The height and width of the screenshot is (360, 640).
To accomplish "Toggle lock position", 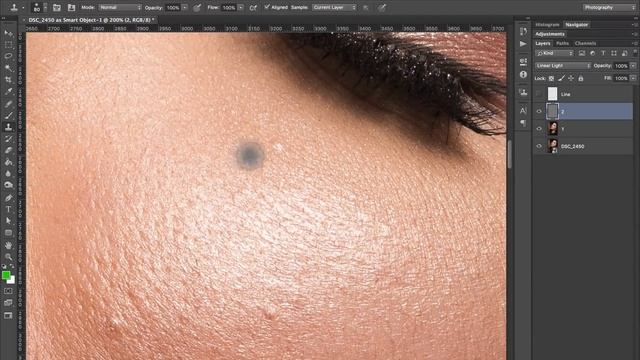I will pos(571,78).
